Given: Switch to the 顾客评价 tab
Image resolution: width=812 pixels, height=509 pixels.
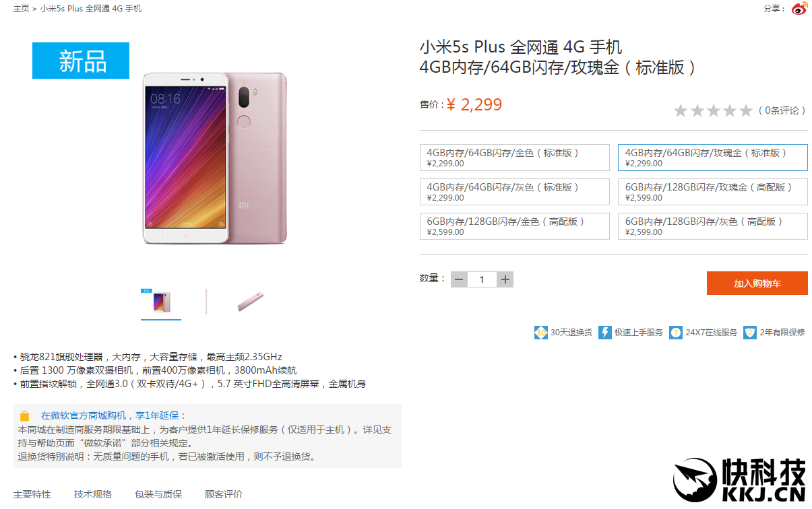Looking at the screenshot, I should tap(224, 494).
